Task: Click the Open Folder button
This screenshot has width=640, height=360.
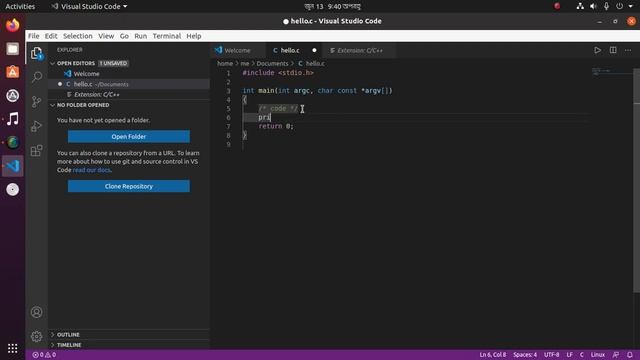Action: pos(129,136)
